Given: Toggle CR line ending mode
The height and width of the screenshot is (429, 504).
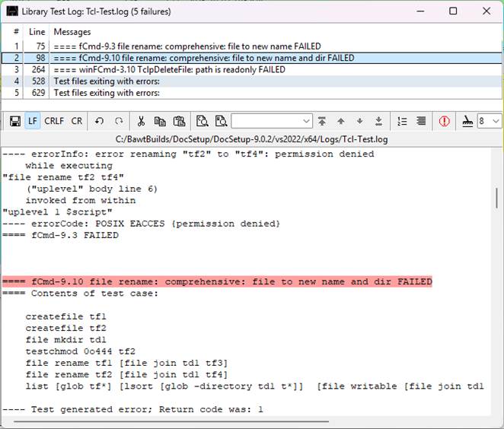Looking at the screenshot, I should 77,121.
